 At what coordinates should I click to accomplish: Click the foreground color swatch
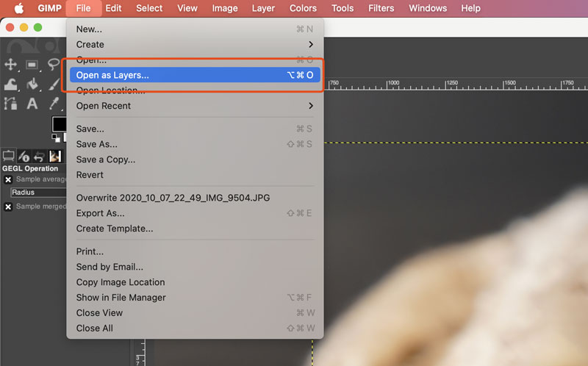pyautogui.click(x=60, y=124)
